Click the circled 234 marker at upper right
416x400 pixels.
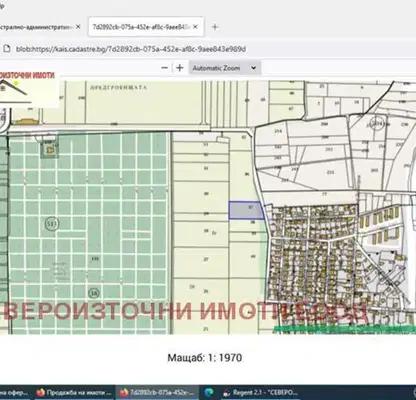377,124
